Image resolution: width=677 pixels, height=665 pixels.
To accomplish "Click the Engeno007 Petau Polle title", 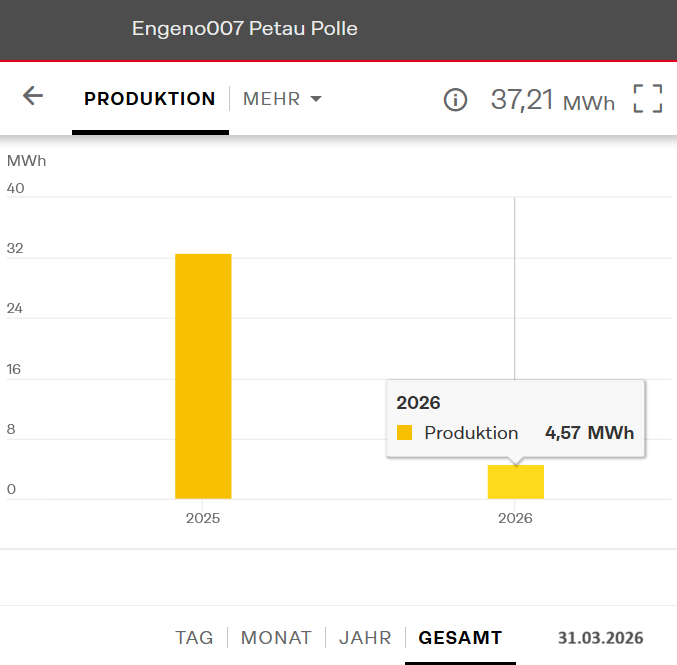I will pos(245,29).
